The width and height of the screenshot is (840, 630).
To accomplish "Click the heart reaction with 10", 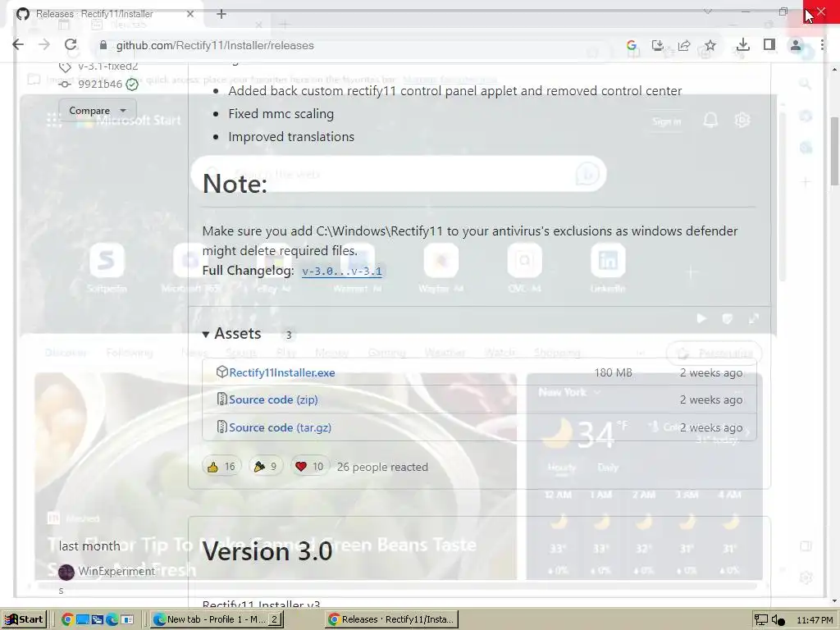I will pyautogui.click(x=309, y=467).
